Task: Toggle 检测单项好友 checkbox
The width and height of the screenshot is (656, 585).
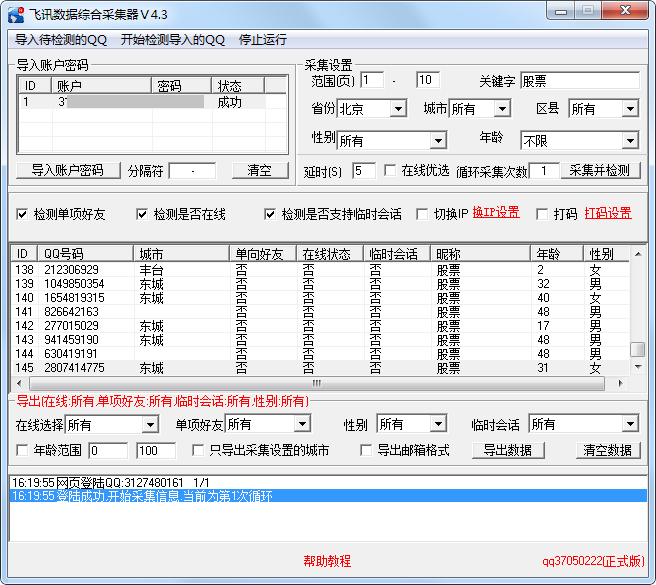Action: [x=23, y=214]
